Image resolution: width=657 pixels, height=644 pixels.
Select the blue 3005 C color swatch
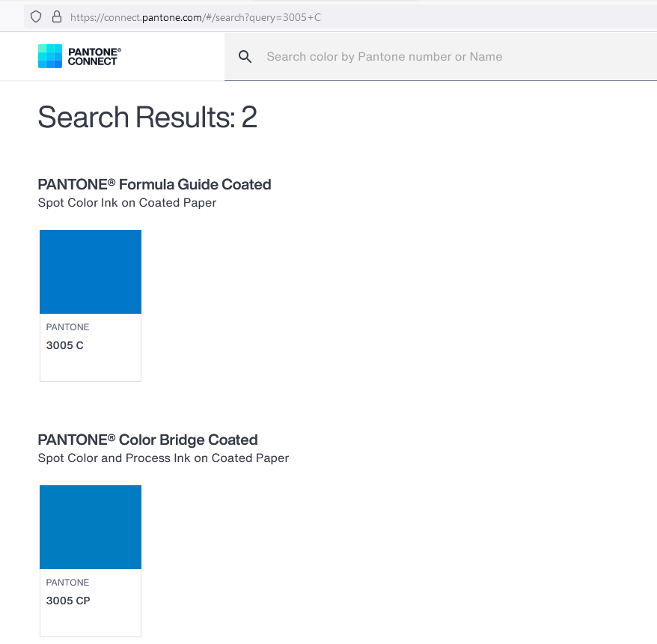tap(91, 272)
